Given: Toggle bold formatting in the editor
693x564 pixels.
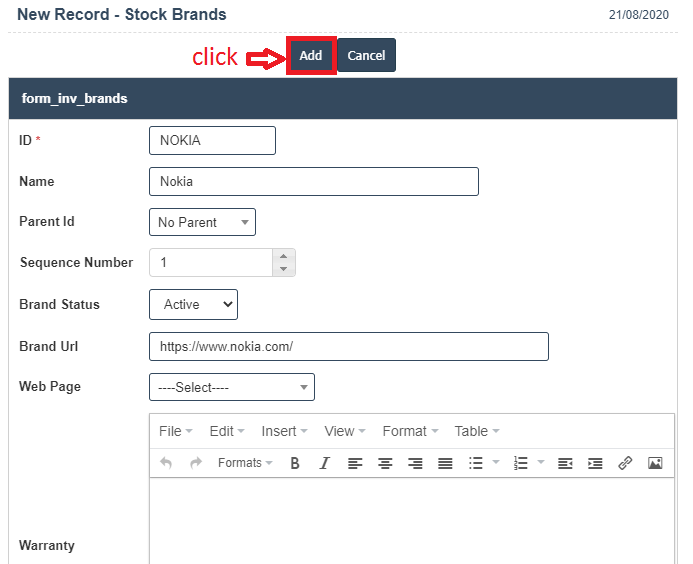Looking at the screenshot, I should (x=295, y=463).
